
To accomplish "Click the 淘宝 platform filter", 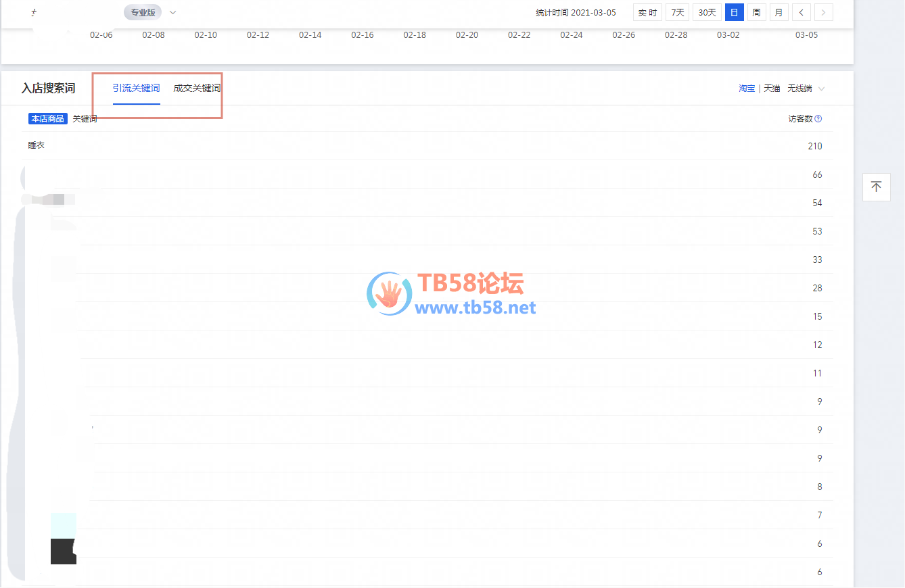I will [x=747, y=89].
